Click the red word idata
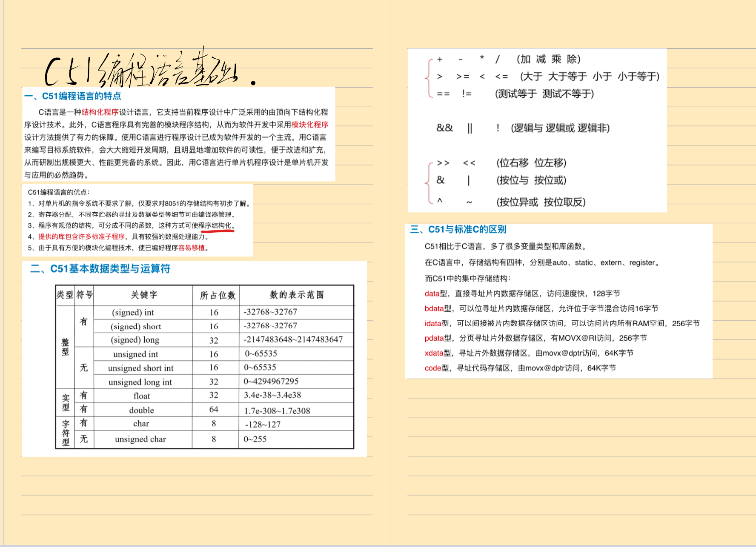The height and width of the screenshot is (547, 756). click(433, 323)
